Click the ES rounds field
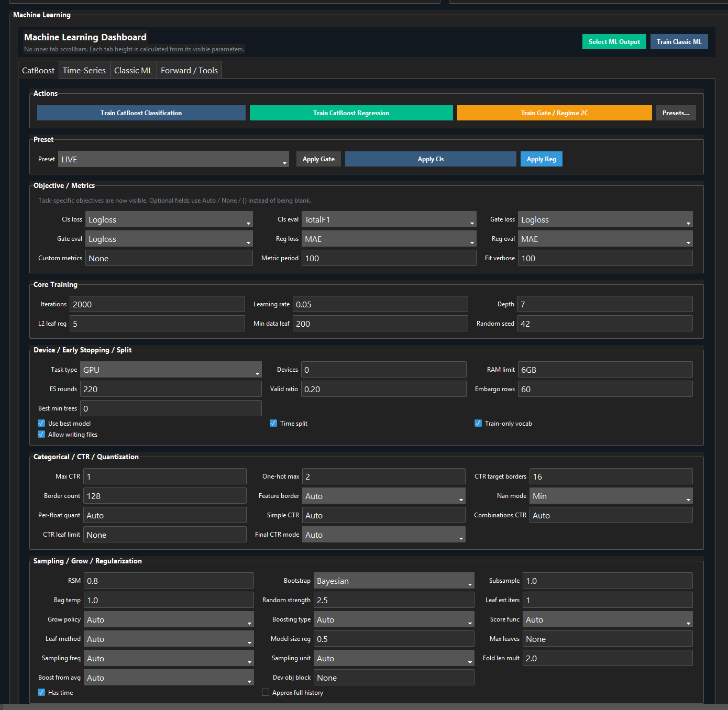Screen dimensions: 728x710 click(x=171, y=389)
